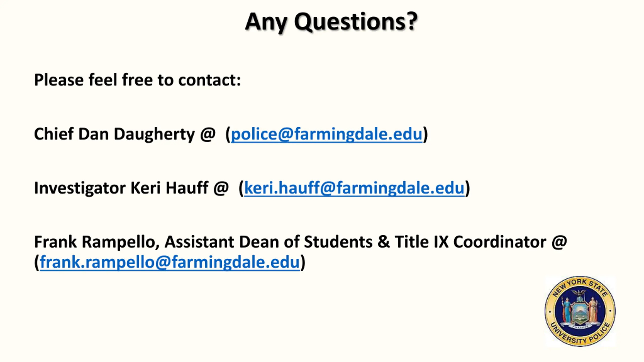Click the "NEW YORK STATE" lettering on the seal

pos(580,287)
